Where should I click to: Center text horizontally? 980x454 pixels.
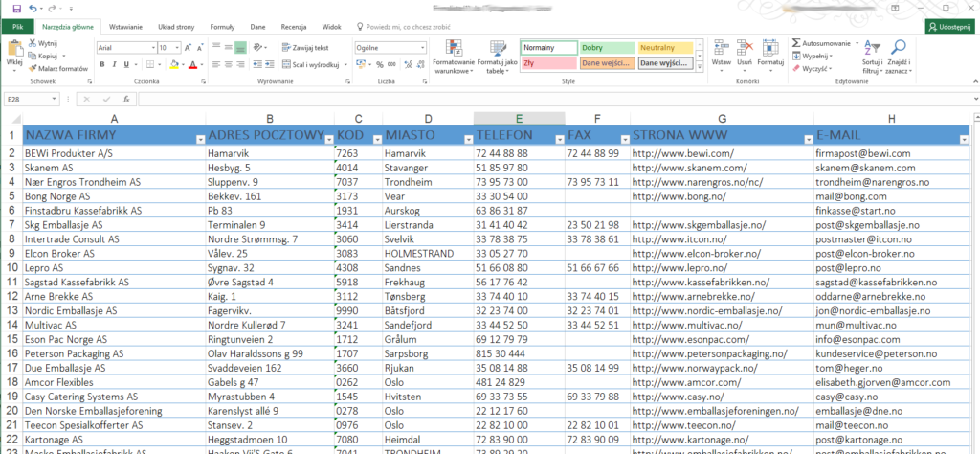(x=228, y=64)
